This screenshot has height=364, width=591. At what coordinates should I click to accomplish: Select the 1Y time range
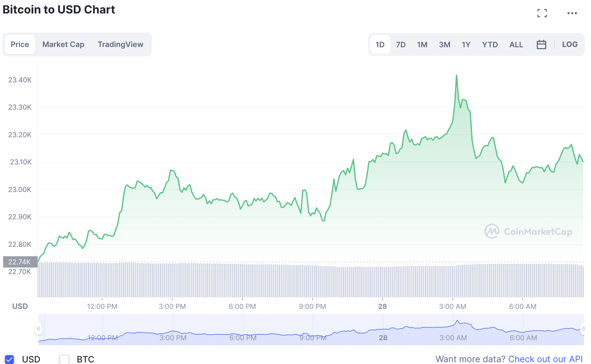tap(466, 44)
